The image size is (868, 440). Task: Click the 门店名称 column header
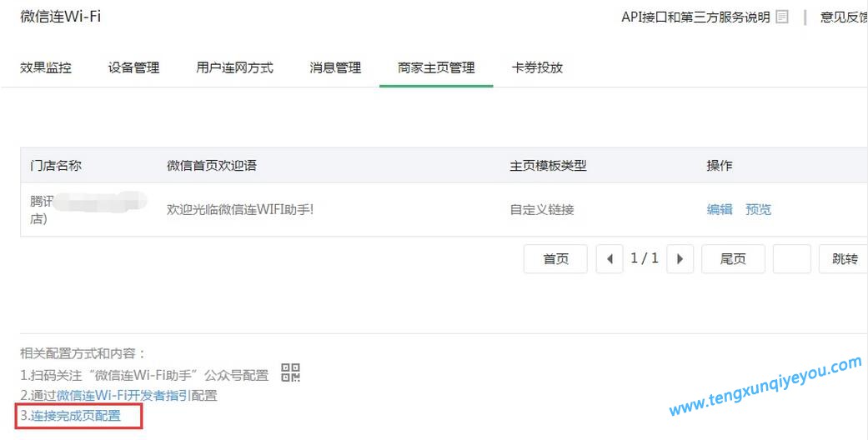click(x=56, y=165)
